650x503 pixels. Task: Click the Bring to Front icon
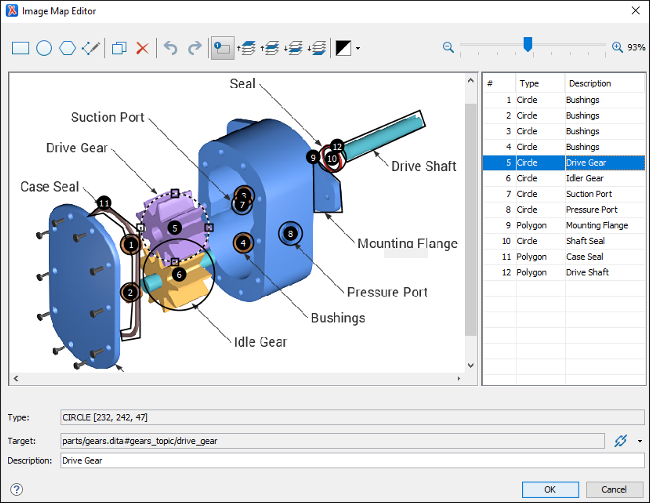click(x=246, y=48)
